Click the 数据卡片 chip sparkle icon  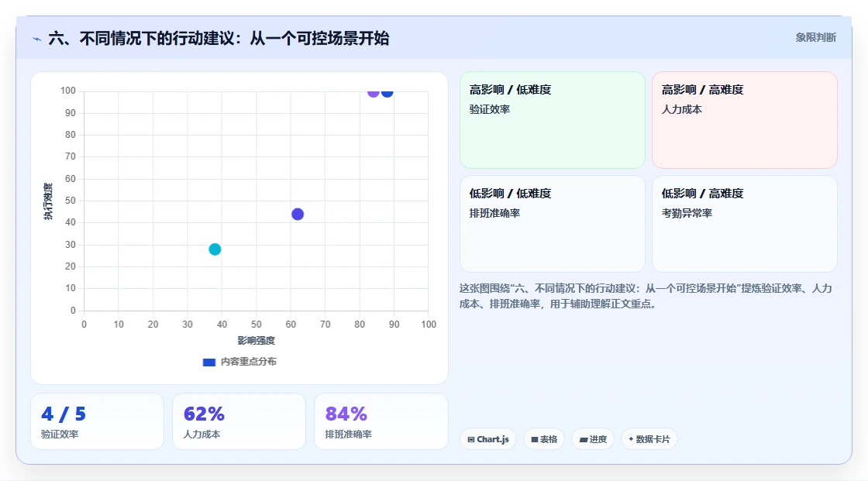point(631,439)
